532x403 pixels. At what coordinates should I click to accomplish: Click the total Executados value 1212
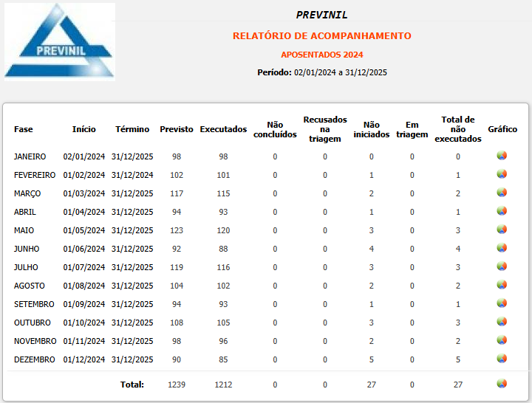pyautogui.click(x=223, y=385)
